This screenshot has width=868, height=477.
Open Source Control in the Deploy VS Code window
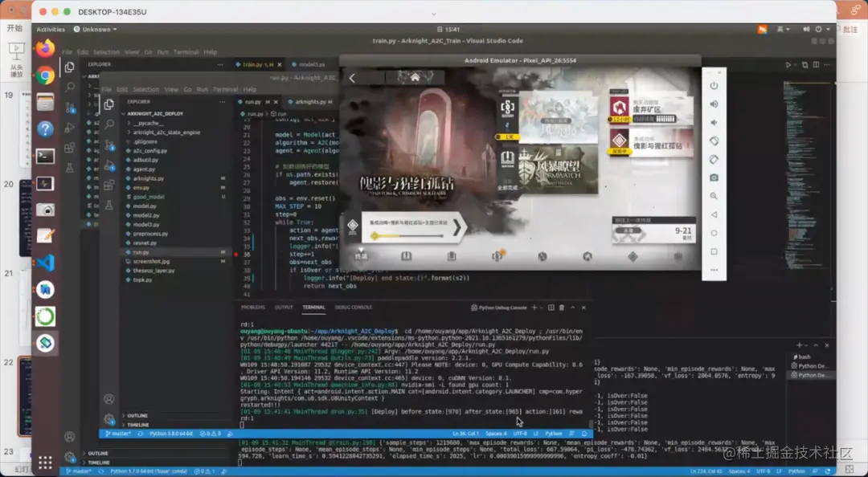(109, 145)
